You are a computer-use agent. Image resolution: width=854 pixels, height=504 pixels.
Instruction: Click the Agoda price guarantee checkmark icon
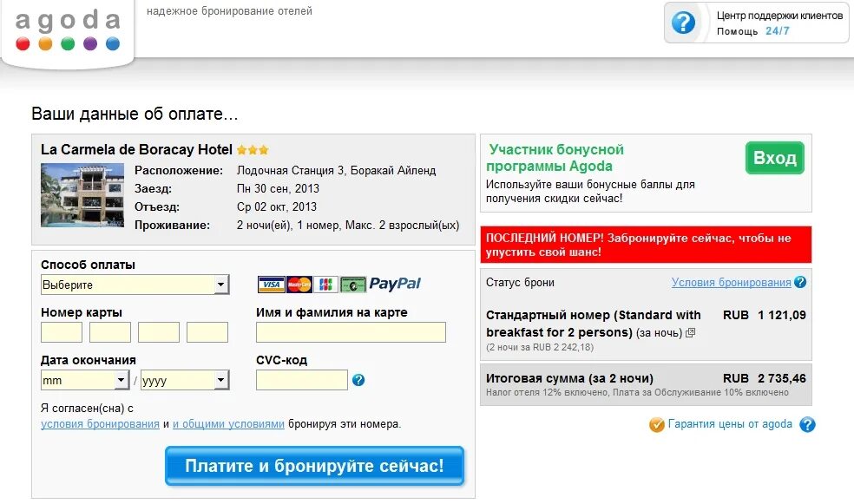[x=657, y=424]
